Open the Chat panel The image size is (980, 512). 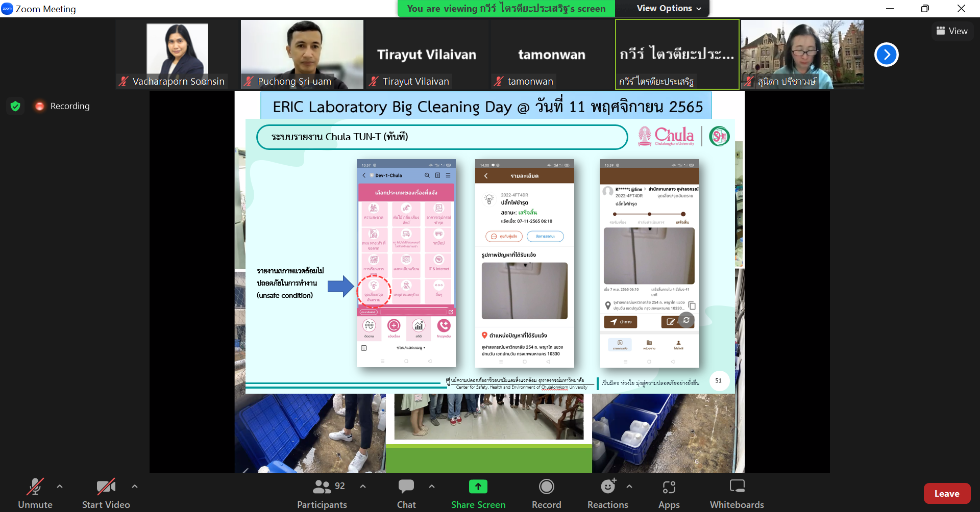click(406, 493)
